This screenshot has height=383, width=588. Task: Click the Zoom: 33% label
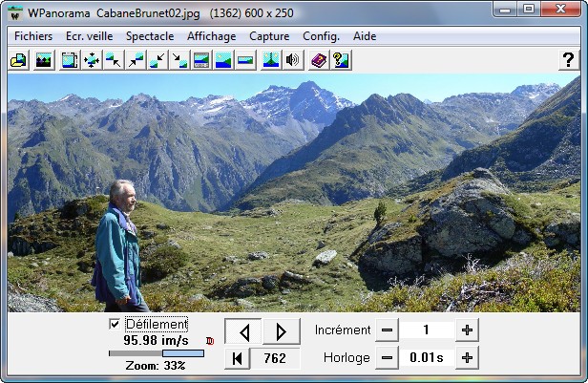point(156,366)
